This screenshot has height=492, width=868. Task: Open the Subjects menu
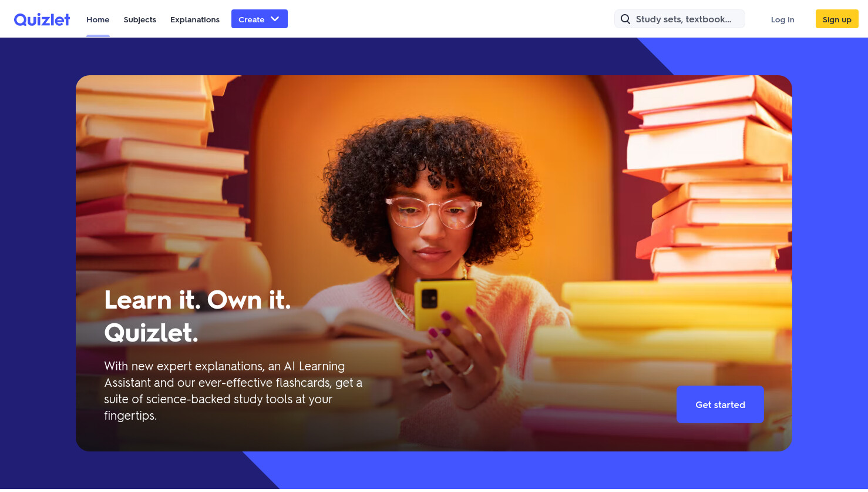coord(140,19)
